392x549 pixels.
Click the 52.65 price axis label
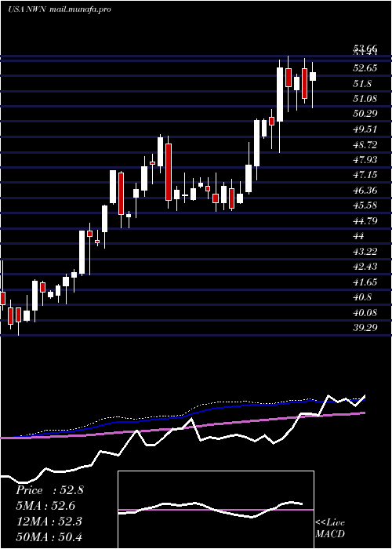pyautogui.click(x=365, y=68)
